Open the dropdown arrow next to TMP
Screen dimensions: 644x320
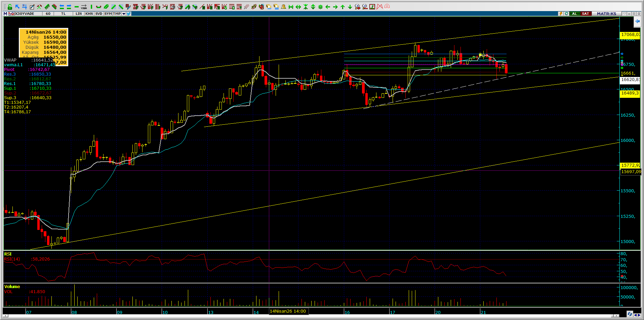point(124,14)
